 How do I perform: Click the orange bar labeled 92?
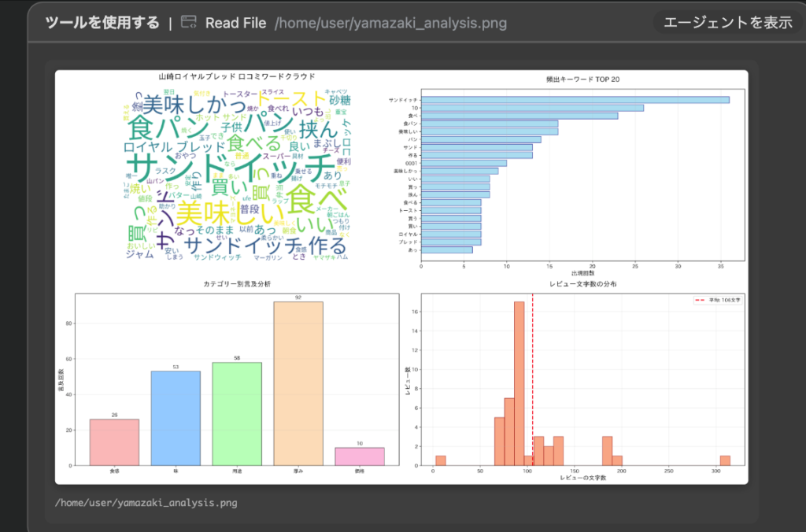tap(298, 383)
